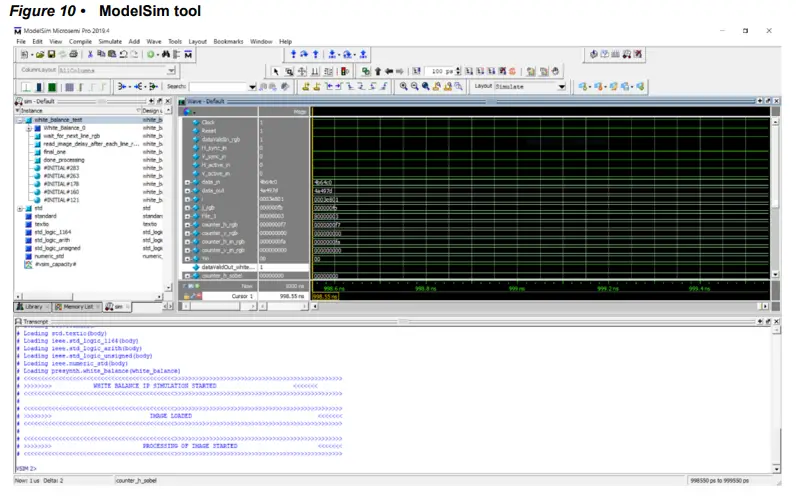Open the ColumnLayout dropdown

pos(171,71)
